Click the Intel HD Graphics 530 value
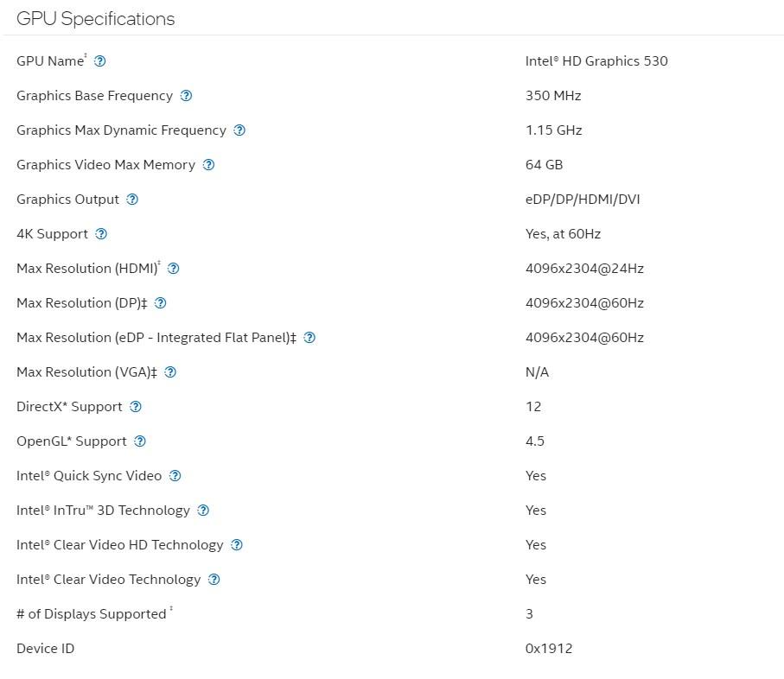 point(596,61)
